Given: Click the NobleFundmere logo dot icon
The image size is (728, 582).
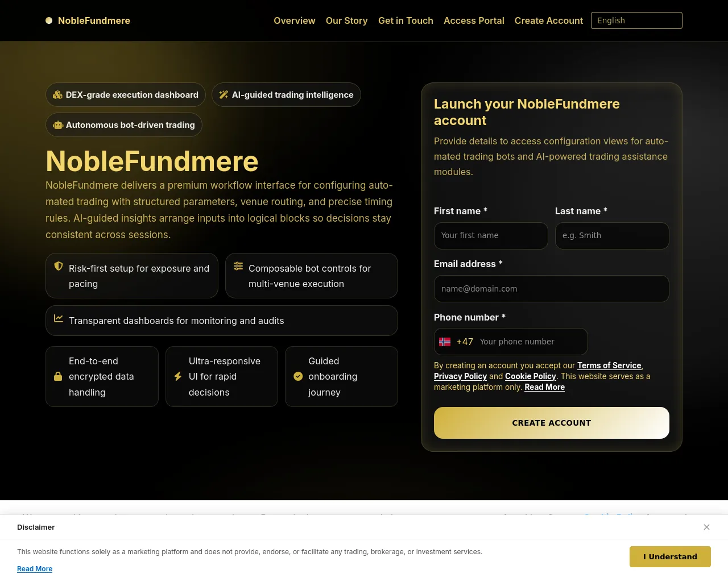Looking at the screenshot, I should (49, 20).
